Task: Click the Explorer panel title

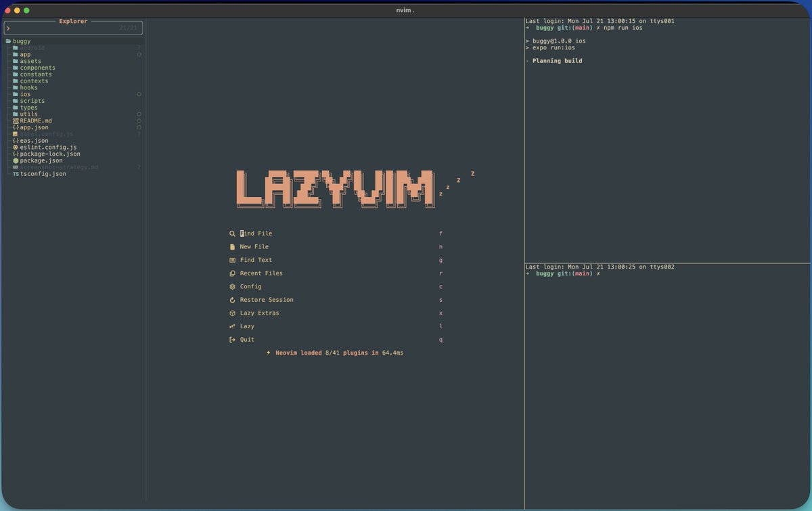Action: coord(73,21)
